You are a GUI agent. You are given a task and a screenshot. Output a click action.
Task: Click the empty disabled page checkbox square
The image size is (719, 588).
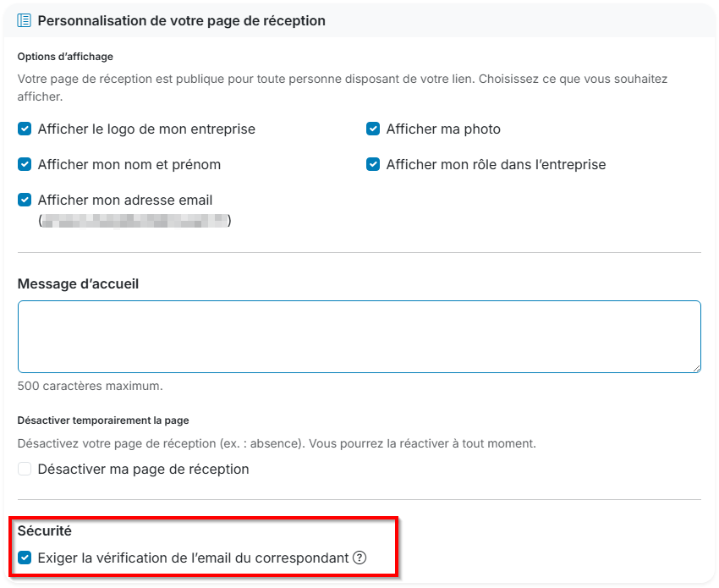pyautogui.click(x=25, y=469)
